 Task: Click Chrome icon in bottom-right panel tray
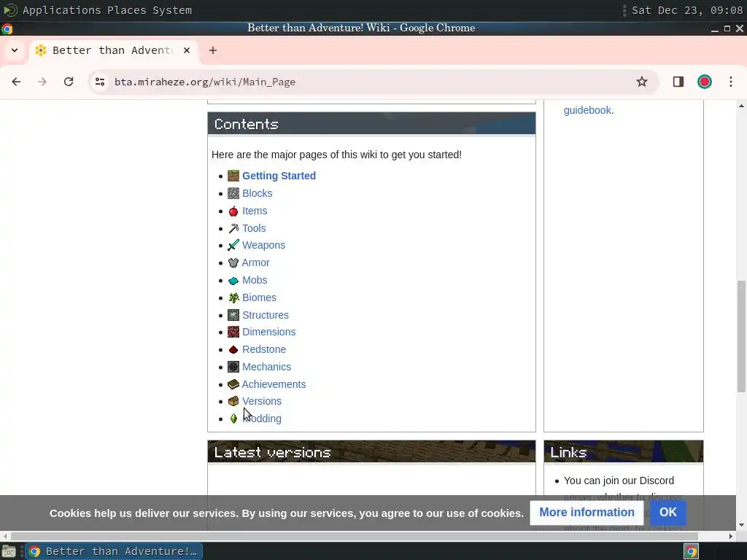692,551
